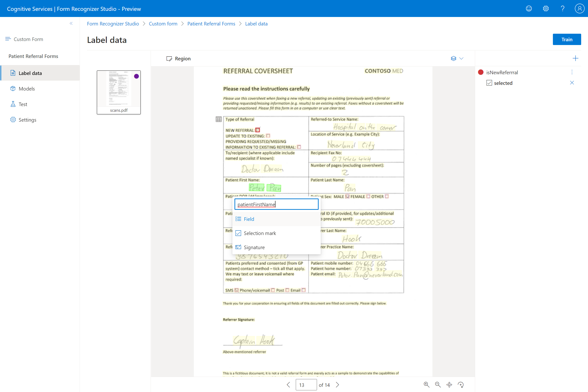Collapse the left sidebar with double chevron
Screen dimensions: 588x392
click(x=71, y=24)
